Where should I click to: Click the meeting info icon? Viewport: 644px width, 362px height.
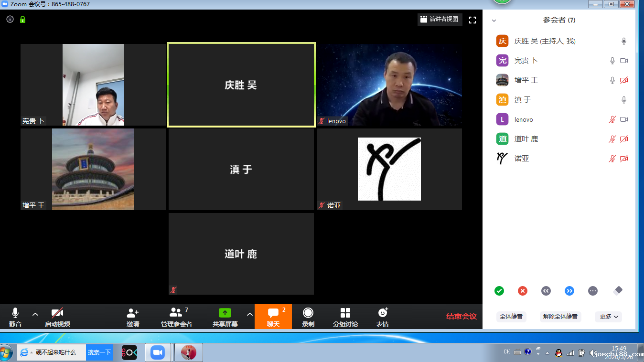coord(10,20)
